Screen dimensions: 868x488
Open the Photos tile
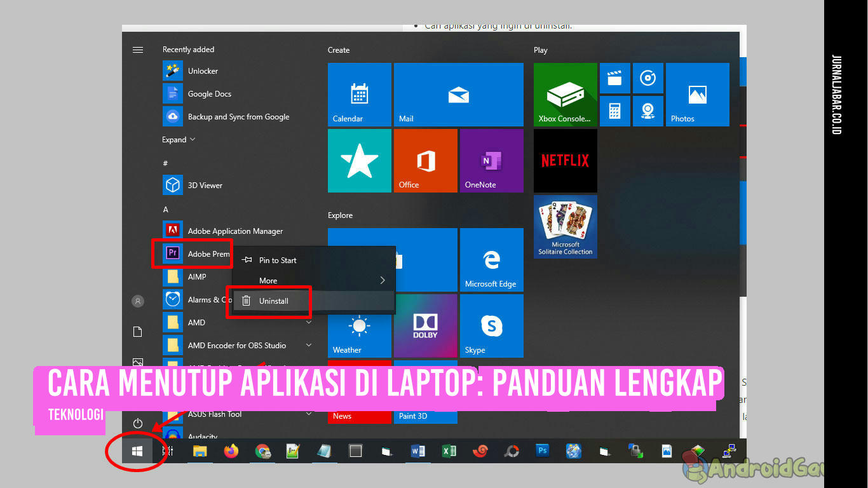tap(698, 94)
